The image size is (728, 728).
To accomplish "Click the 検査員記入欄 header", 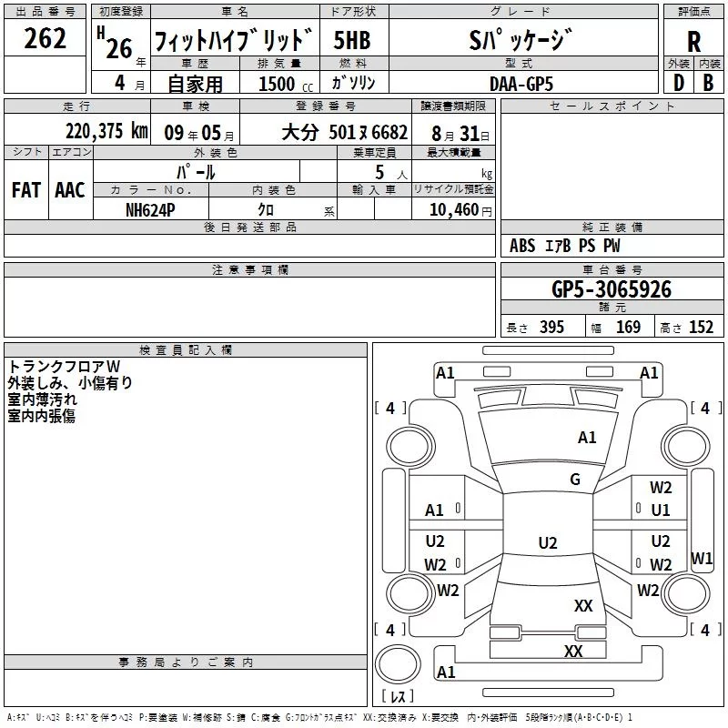I will click(x=186, y=350).
